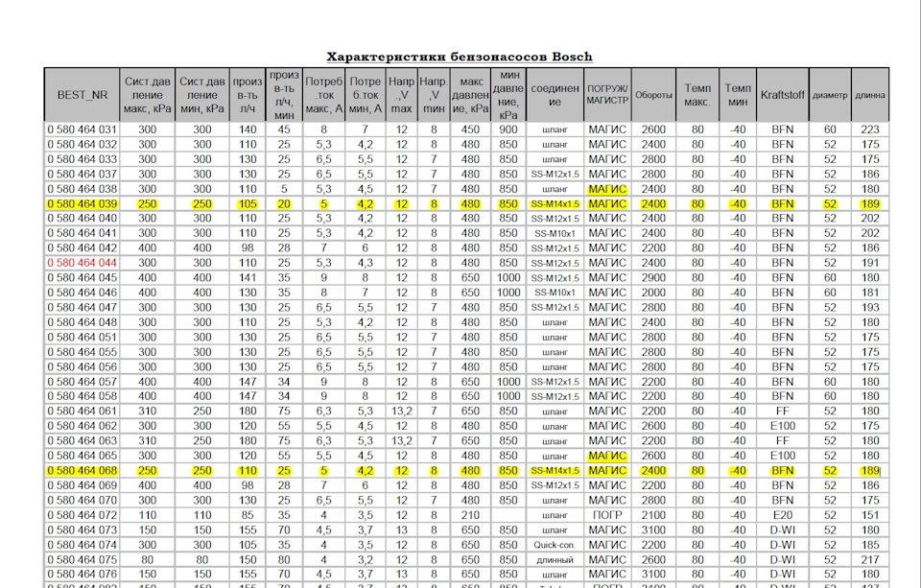Click length value 191

pos(870,263)
